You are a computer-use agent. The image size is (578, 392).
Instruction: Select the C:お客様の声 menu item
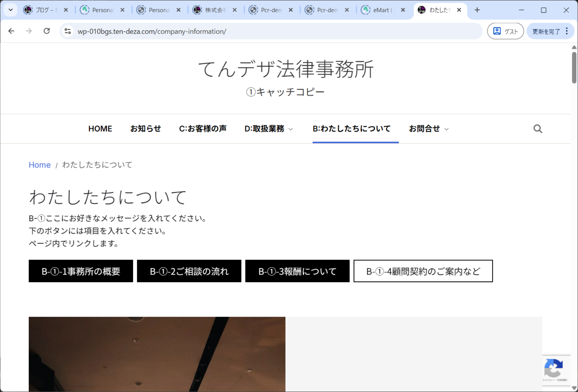[203, 129]
